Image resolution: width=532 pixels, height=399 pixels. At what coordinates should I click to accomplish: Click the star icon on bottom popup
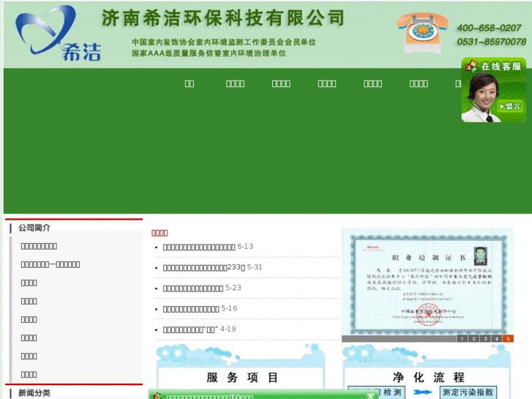[x=157, y=396]
